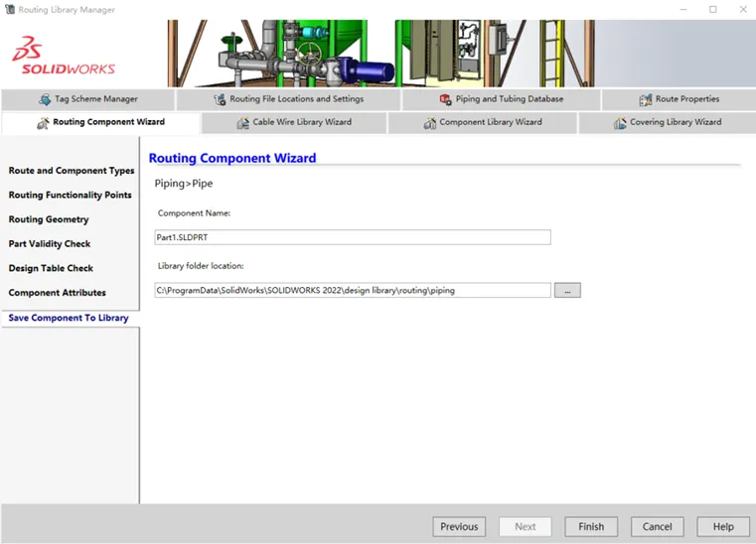756x544 pixels.
Task: Click the Routing Component Wizard tab icon
Action: click(x=43, y=123)
